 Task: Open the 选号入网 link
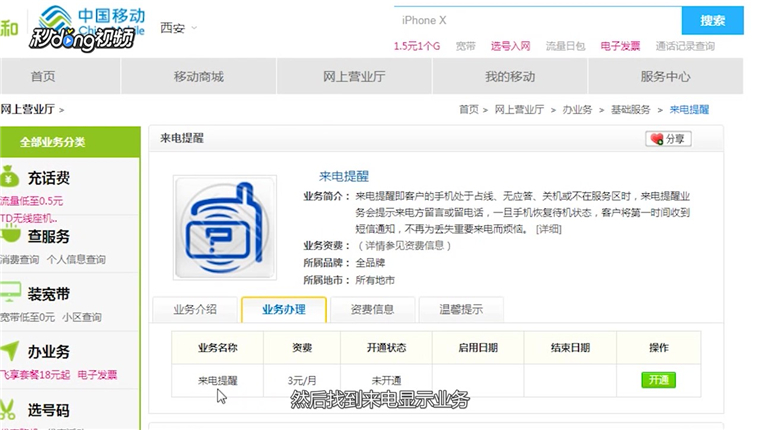pyautogui.click(x=510, y=47)
